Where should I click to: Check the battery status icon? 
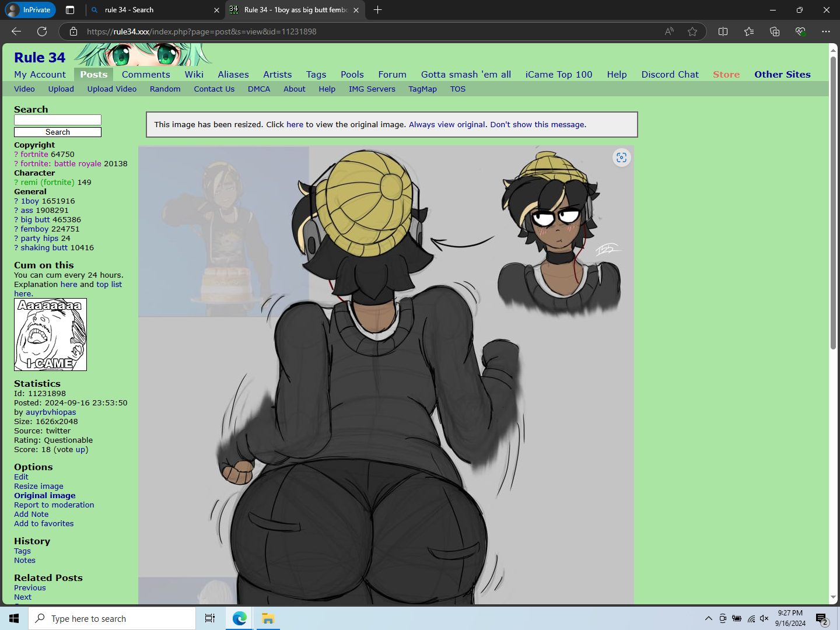[737, 618]
